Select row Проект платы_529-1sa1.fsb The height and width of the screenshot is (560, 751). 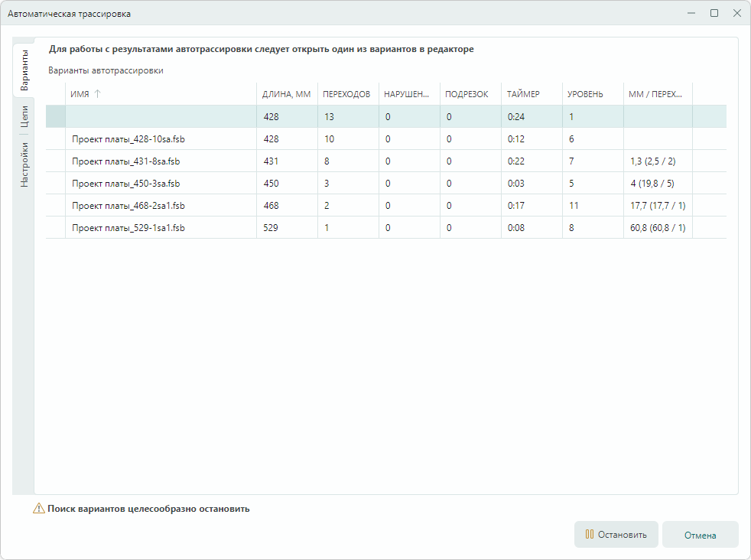[x=128, y=228]
